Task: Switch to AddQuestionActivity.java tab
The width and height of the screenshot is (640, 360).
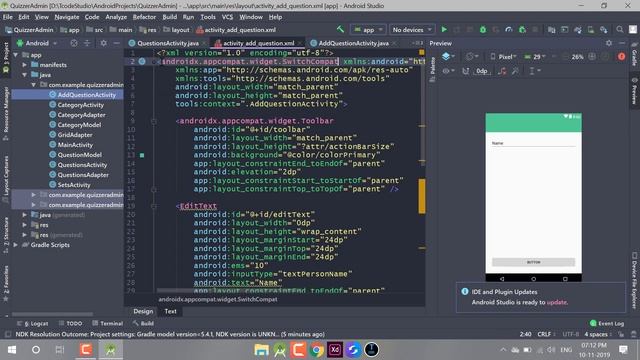Action: (353, 43)
